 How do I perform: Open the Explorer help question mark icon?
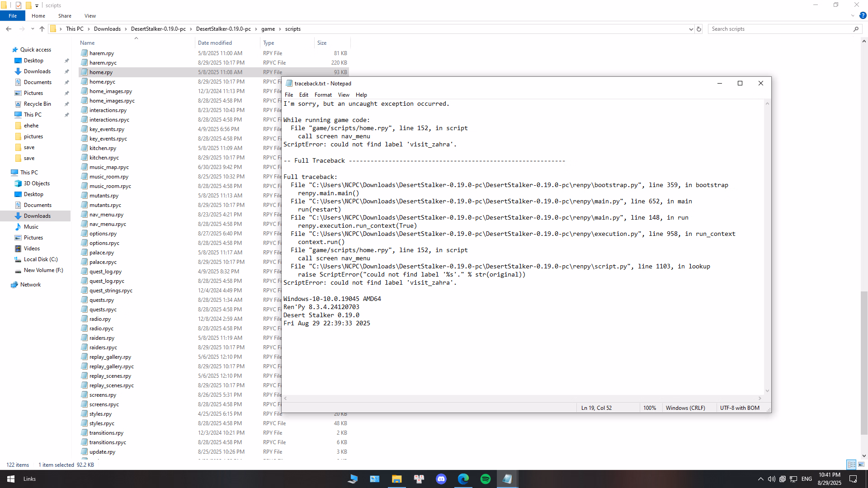(863, 16)
